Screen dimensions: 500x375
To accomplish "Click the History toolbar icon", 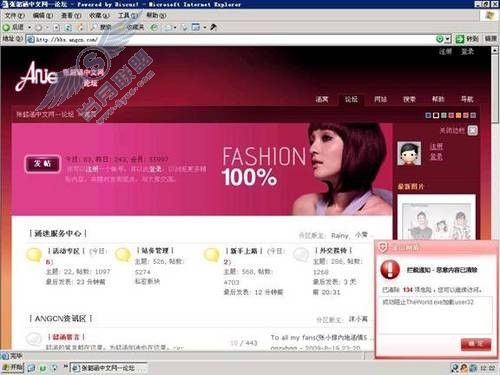I will coord(154,27).
